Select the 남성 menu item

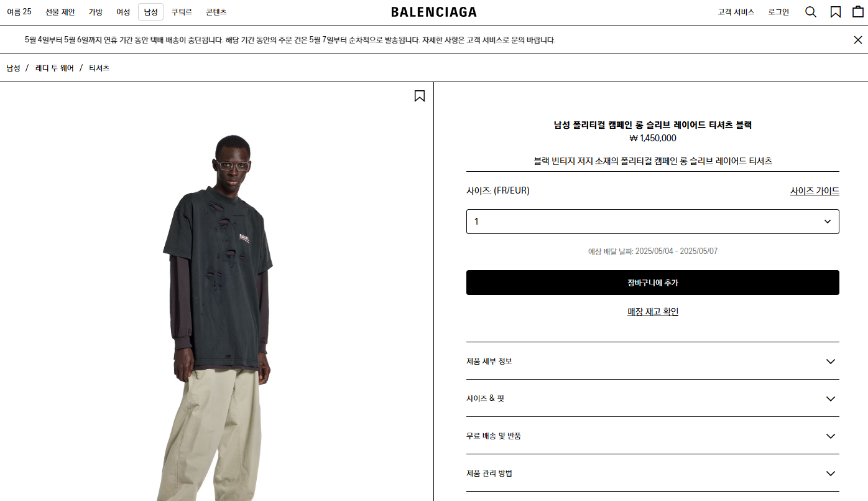tap(150, 12)
